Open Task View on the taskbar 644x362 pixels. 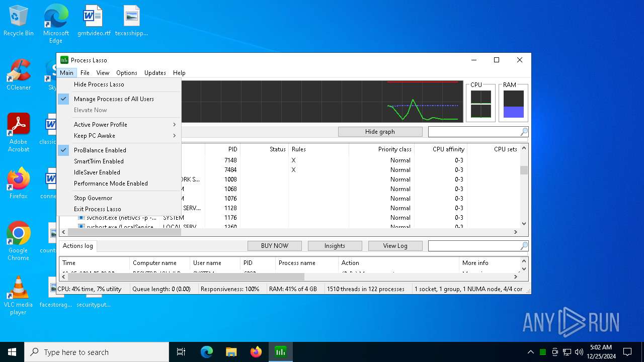pos(181,352)
